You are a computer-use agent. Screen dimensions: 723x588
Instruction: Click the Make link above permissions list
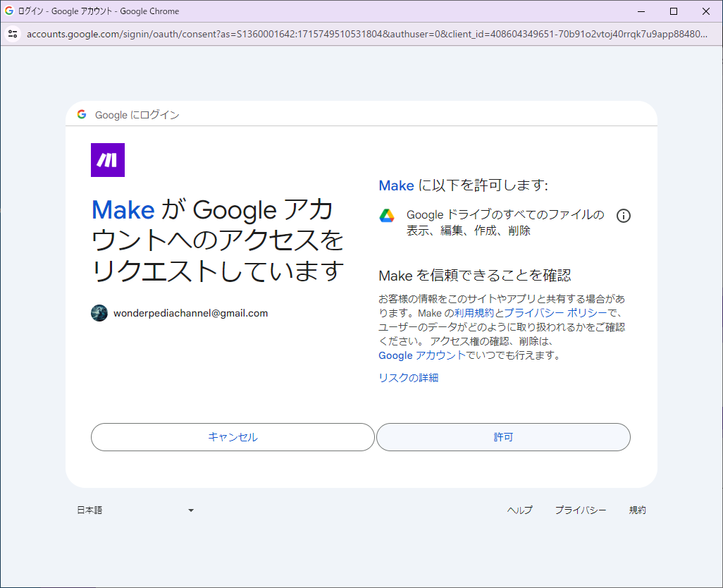click(x=397, y=185)
